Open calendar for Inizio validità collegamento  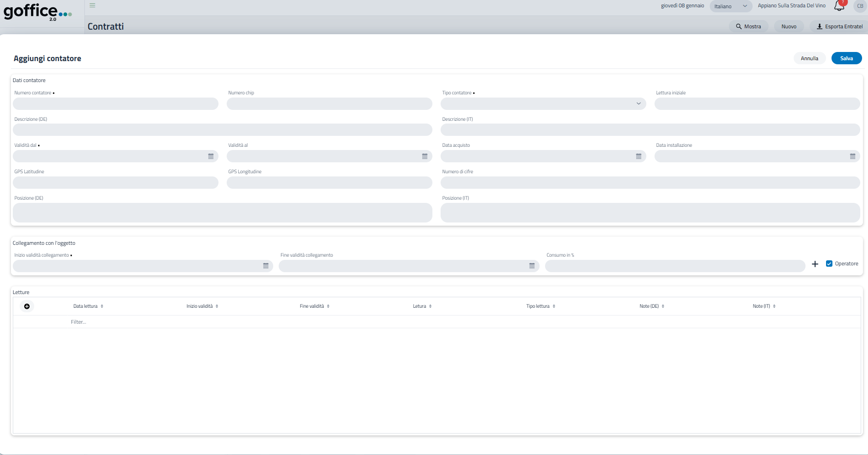(x=266, y=266)
